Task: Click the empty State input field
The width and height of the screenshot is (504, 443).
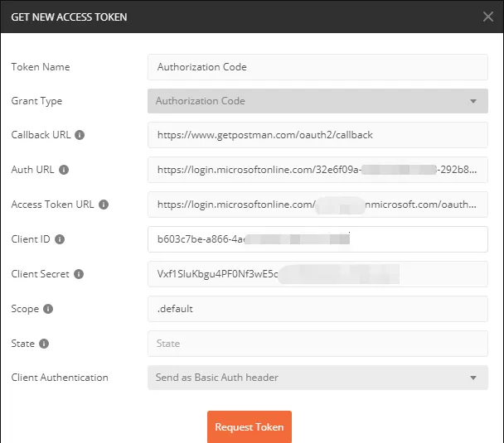Action: coord(317,344)
